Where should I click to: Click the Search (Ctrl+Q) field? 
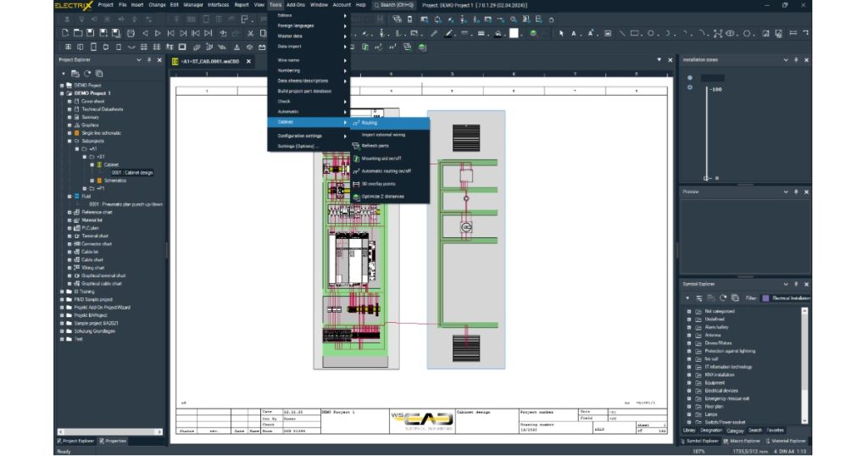point(393,5)
